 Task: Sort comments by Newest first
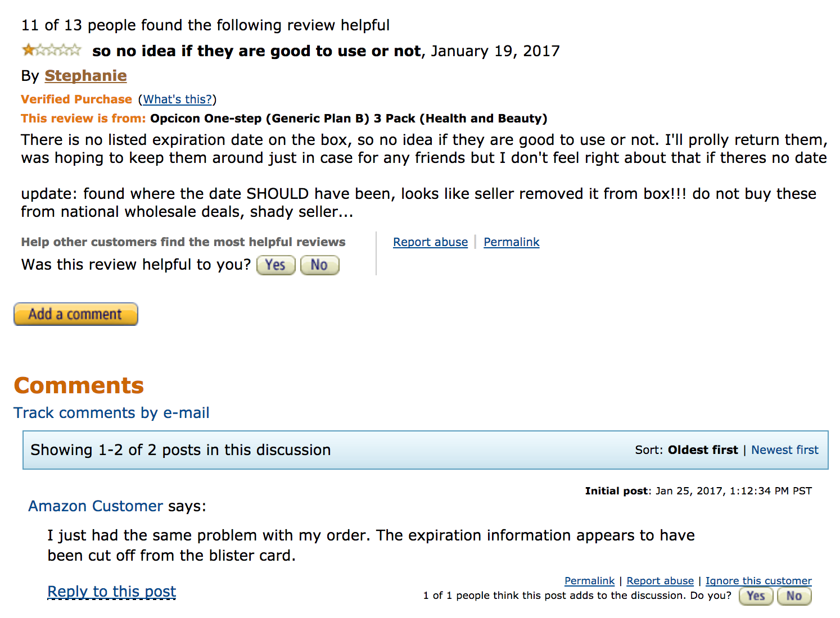[x=784, y=450]
